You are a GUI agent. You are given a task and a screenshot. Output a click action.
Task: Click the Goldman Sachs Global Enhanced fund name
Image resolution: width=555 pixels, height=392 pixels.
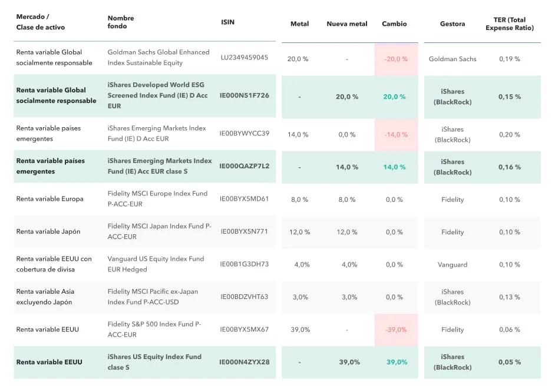click(158, 58)
